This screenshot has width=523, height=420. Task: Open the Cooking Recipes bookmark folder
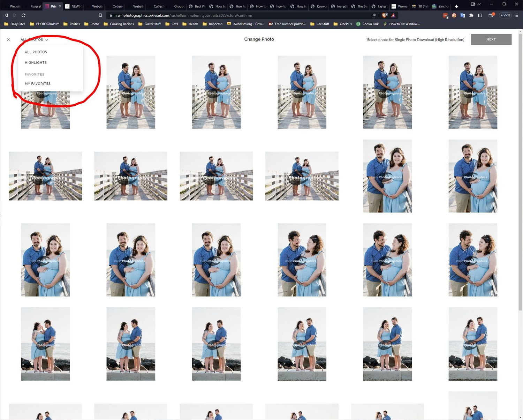119,24
